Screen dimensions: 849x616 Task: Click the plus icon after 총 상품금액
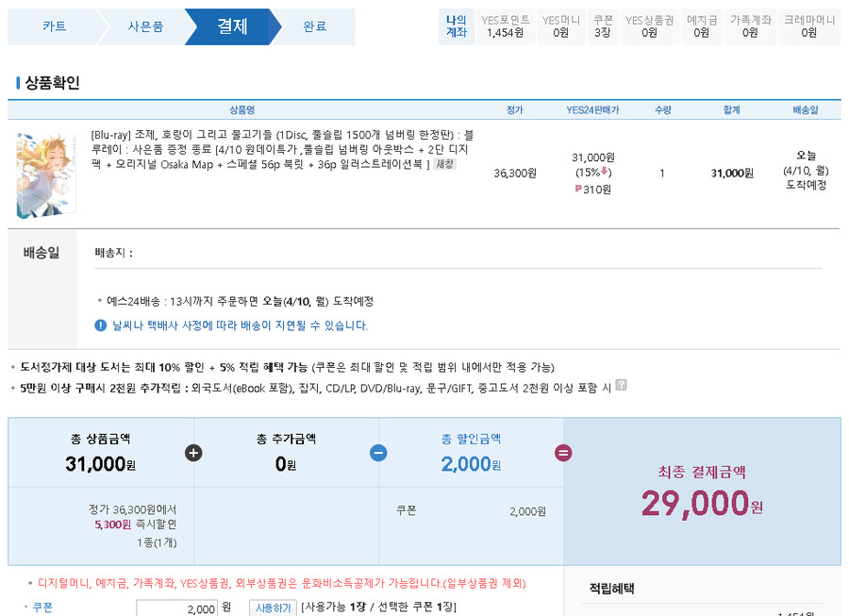click(x=192, y=453)
